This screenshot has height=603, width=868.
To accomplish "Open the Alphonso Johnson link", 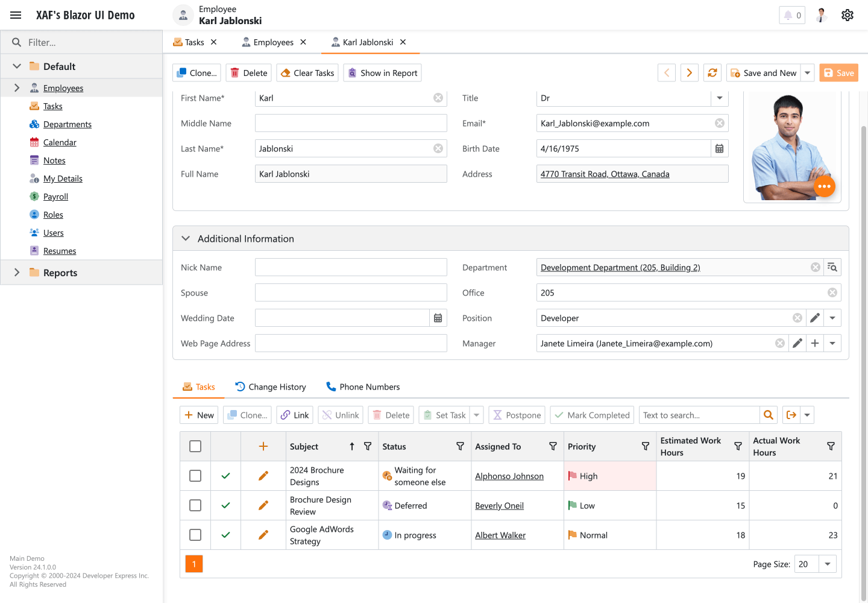I will 509,476.
